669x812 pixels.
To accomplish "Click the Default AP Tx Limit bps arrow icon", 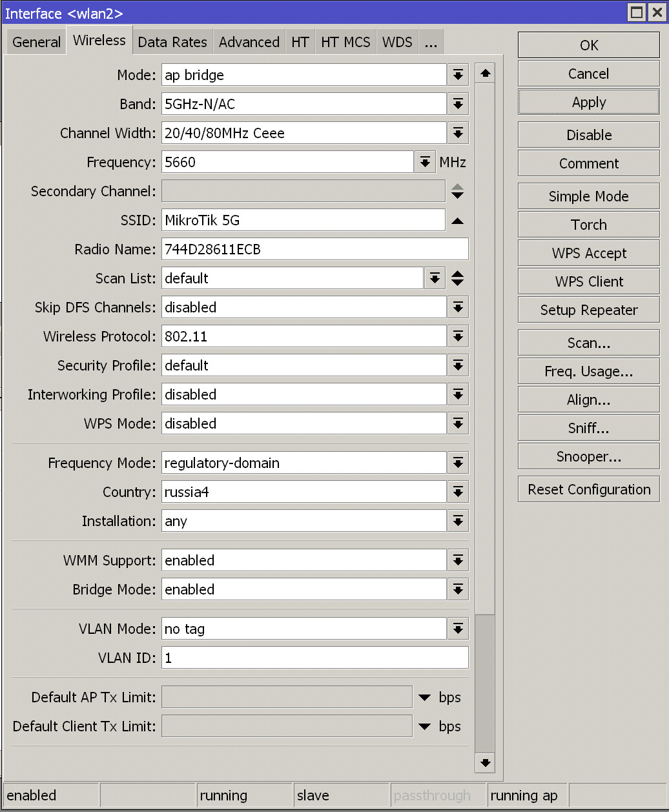I will pos(424,697).
